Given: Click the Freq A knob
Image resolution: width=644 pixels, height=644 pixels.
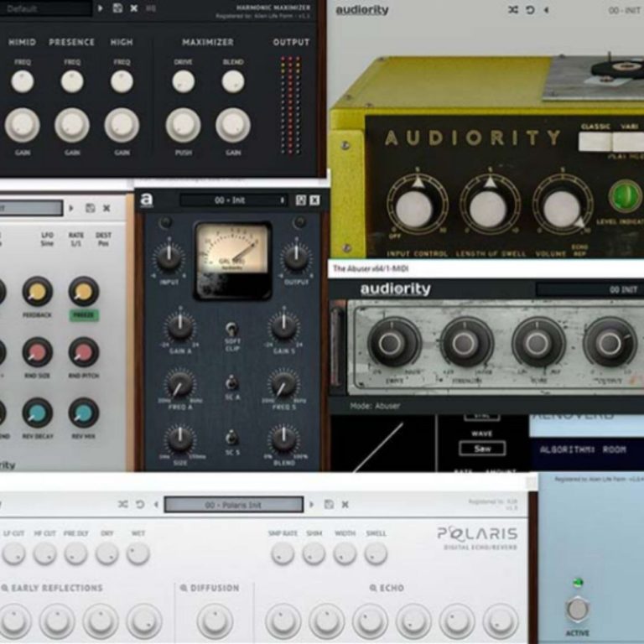Looking at the screenshot, I should tap(180, 385).
